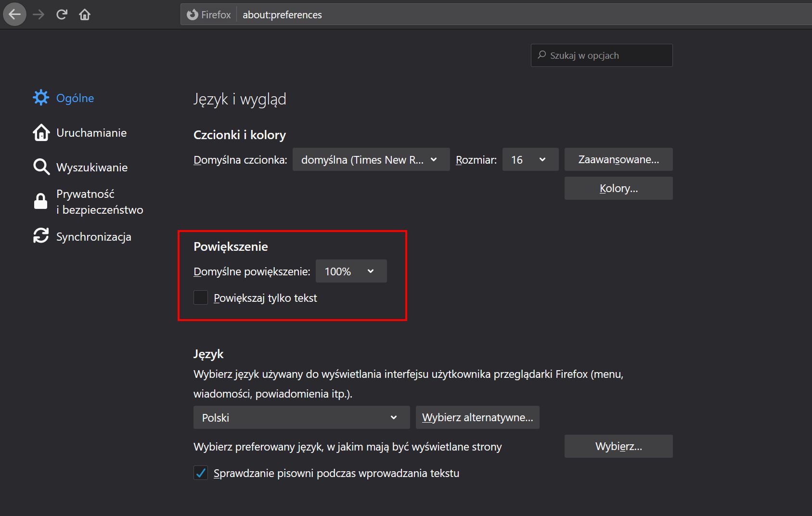812x516 pixels.
Task: Click the Domyślna czcionka: label
Action: (x=240, y=160)
